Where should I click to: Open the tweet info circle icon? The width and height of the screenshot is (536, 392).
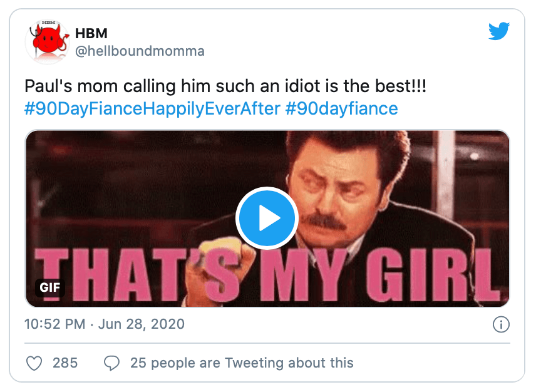click(x=501, y=324)
